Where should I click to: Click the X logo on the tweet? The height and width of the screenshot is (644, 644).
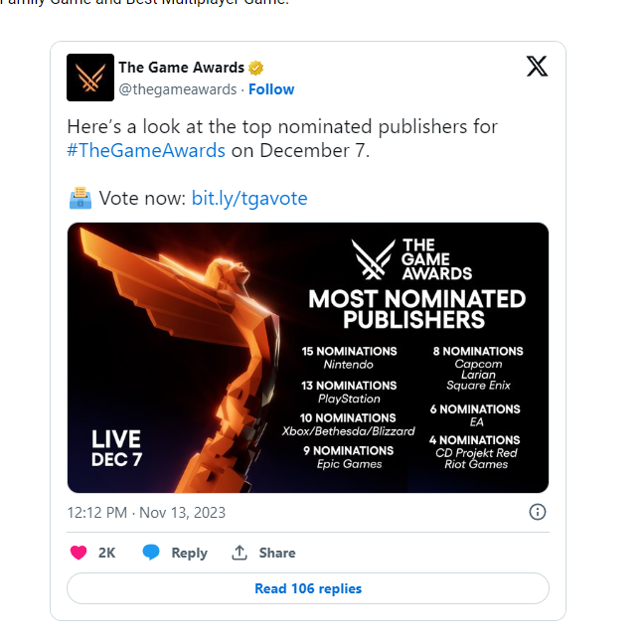pos(537,67)
